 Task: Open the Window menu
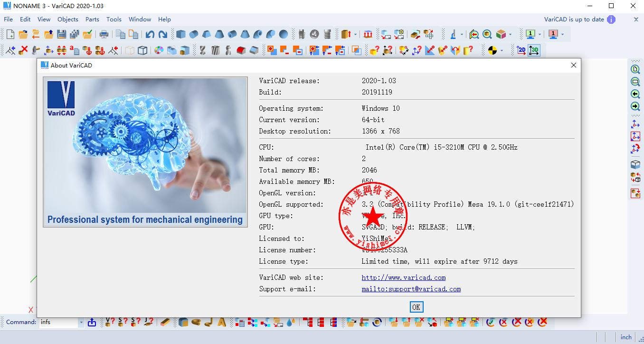click(140, 19)
